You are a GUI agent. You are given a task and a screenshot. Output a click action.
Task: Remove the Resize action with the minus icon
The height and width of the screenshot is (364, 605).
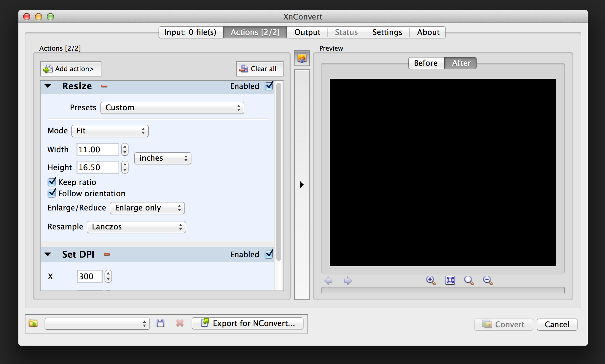104,86
